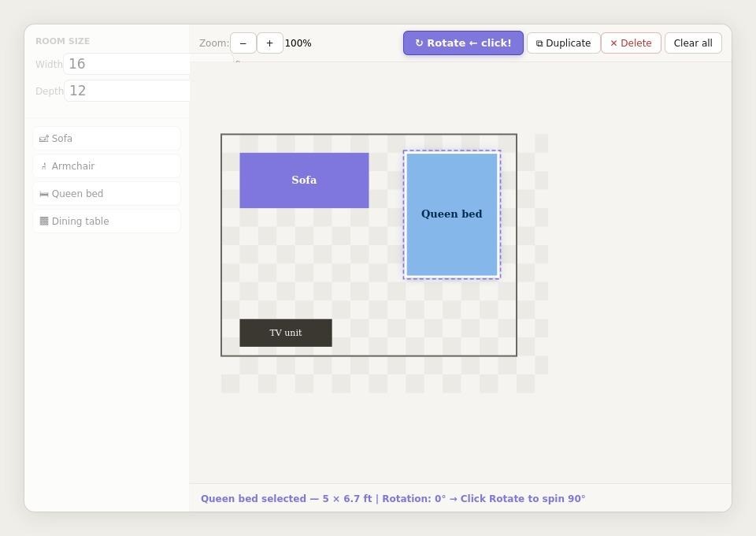756x536 pixels.
Task: Select the TV unit in the room
Action: coord(285,332)
